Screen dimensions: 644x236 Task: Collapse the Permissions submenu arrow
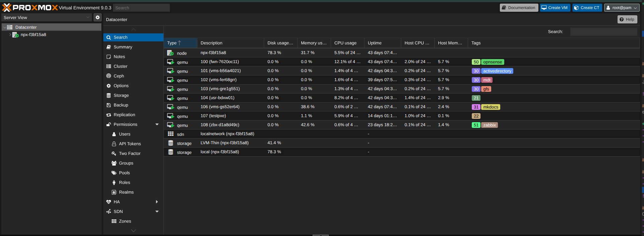[157, 125]
